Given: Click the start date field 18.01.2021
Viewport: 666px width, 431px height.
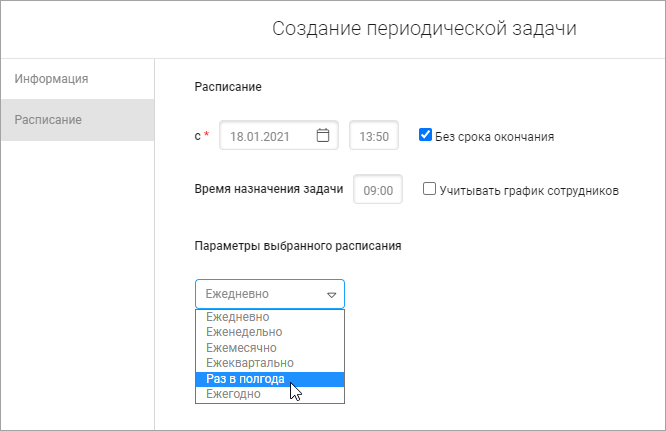Looking at the screenshot, I should tap(268, 136).
